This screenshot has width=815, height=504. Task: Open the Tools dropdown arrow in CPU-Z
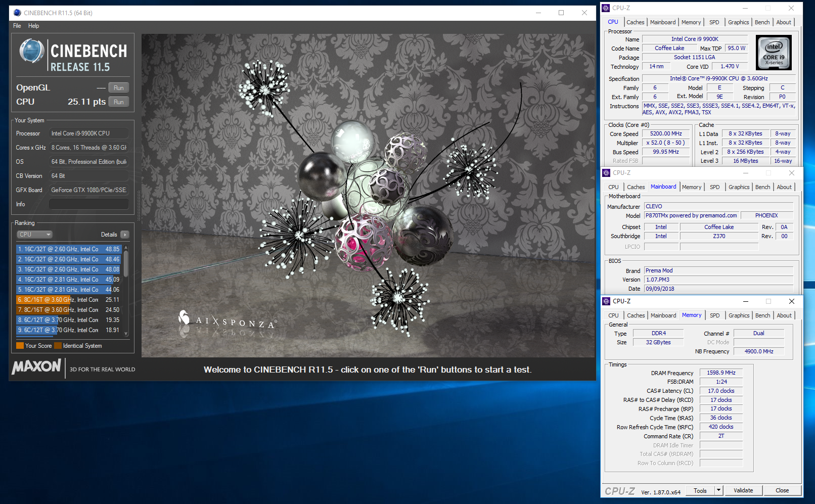point(718,490)
